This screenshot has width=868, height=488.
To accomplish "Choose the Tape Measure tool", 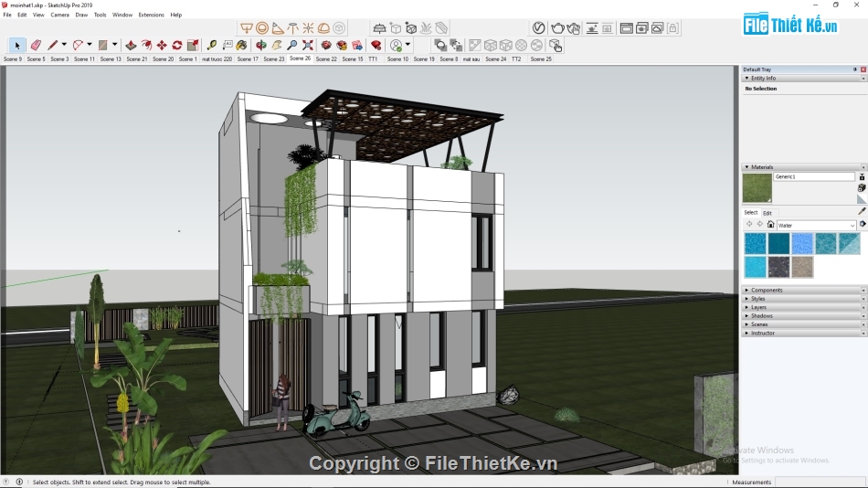I will click(211, 45).
